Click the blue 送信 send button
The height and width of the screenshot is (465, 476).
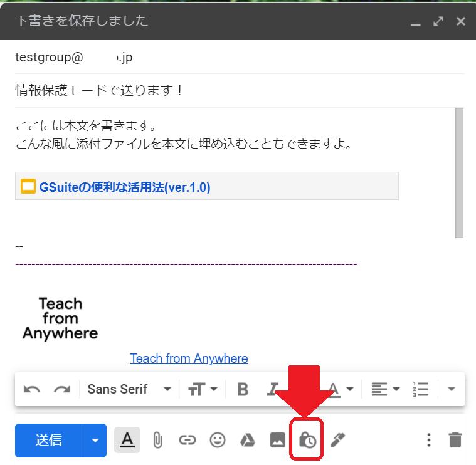click(x=49, y=440)
